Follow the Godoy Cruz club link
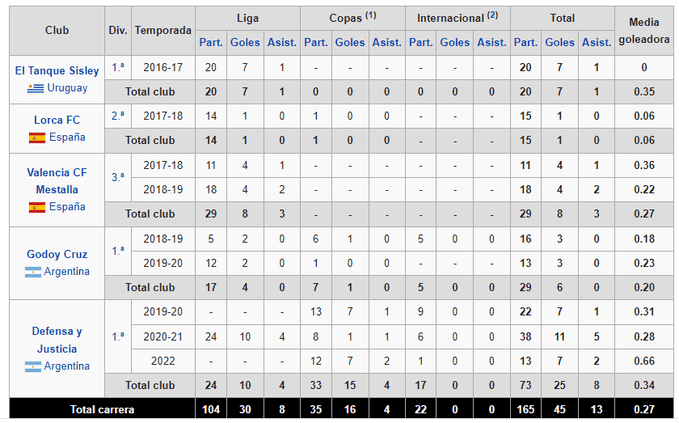Screen dimensions: 679x423 point(57,254)
